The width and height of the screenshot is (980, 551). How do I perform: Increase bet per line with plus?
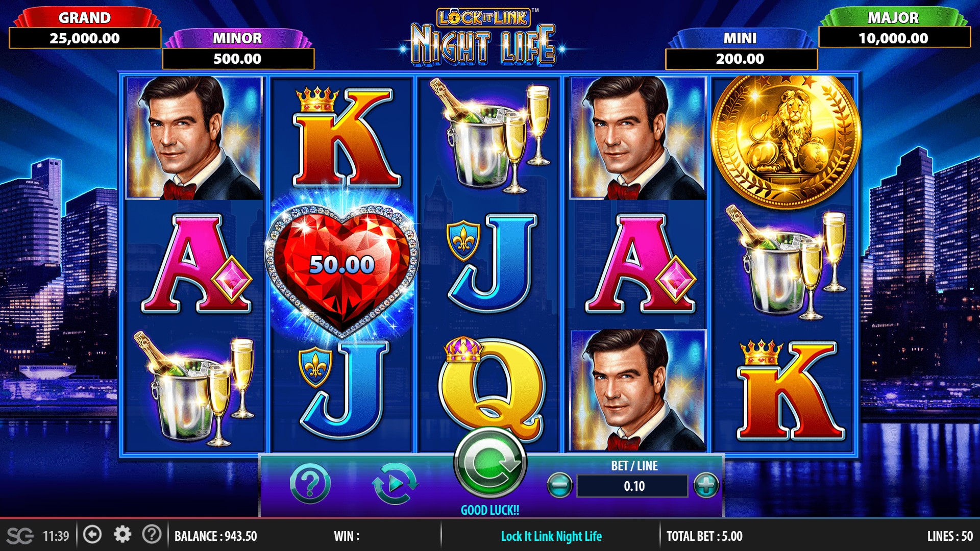point(706,485)
